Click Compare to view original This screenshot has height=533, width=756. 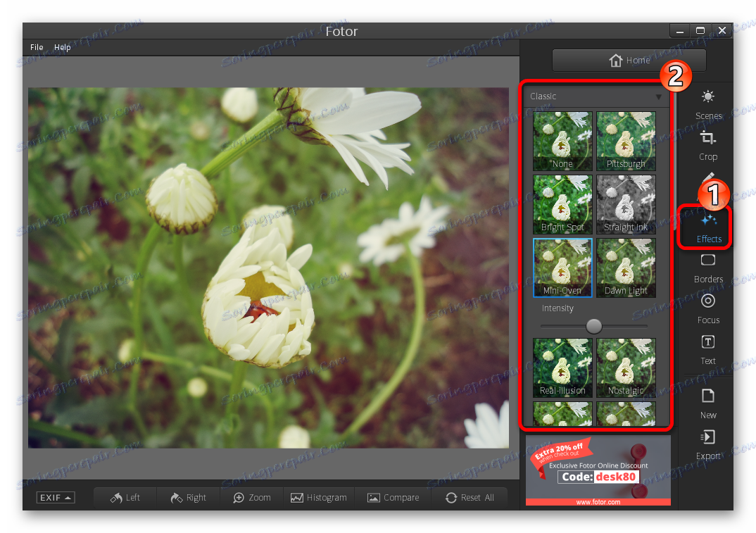coord(393,497)
